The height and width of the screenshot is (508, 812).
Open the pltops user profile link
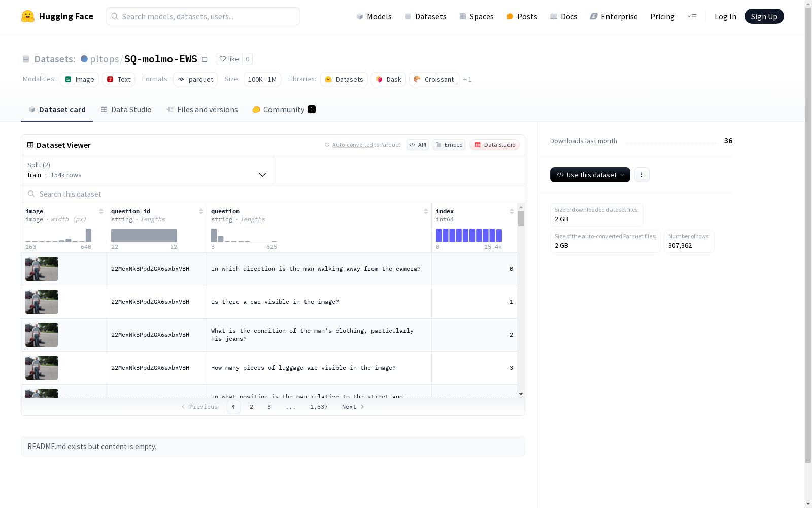click(x=105, y=59)
